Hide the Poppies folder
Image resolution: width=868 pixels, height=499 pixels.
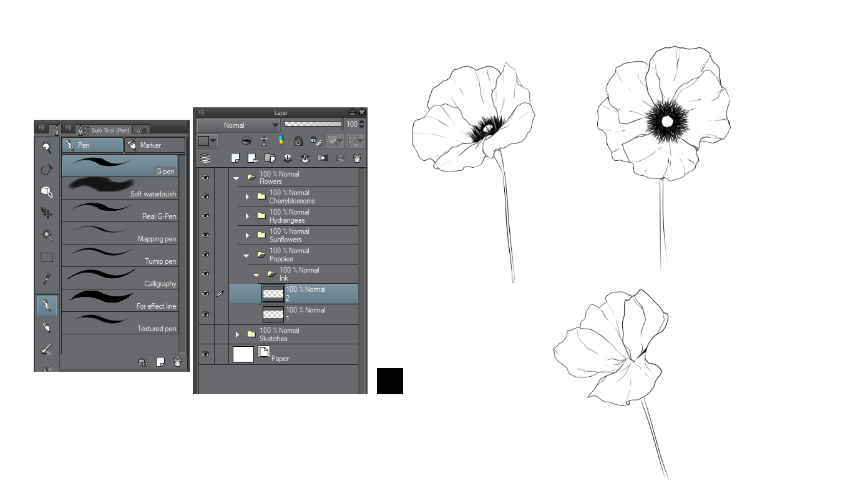coord(206,254)
